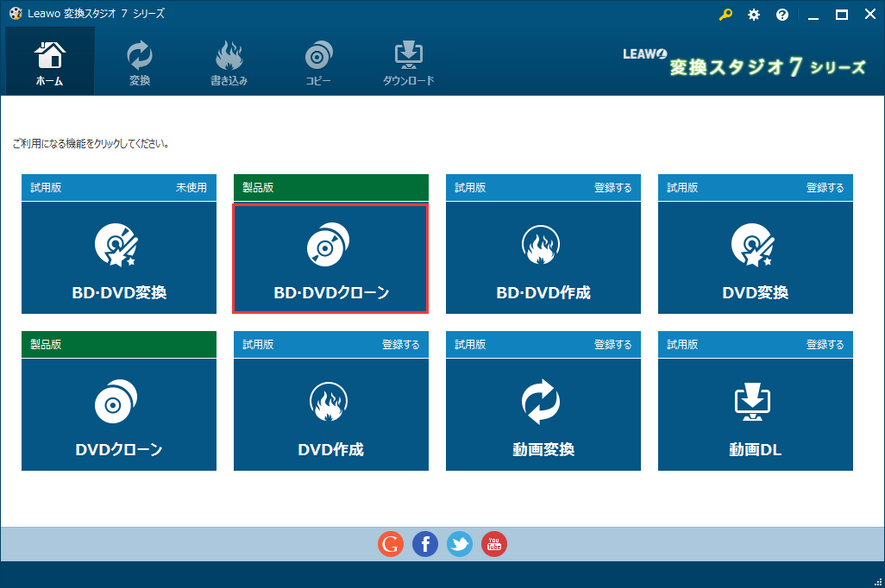Open help with the question mark icon

[782, 15]
